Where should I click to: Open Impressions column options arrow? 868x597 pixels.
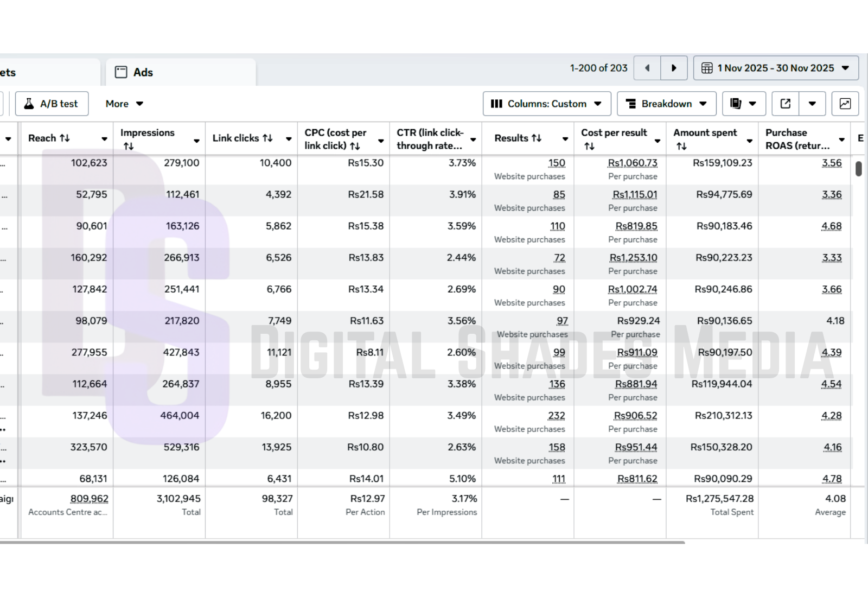point(196,141)
